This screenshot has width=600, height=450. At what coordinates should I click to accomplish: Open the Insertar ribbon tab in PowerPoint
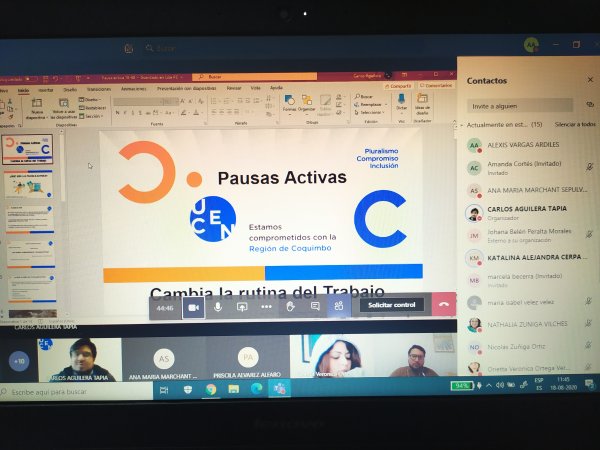pyautogui.click(x=46, y=88)
